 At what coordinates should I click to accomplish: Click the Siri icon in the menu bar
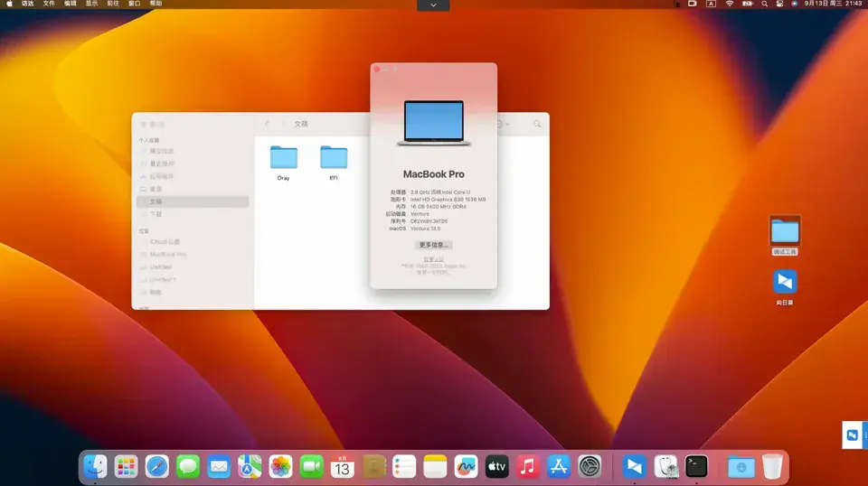(x=795, y=4)
